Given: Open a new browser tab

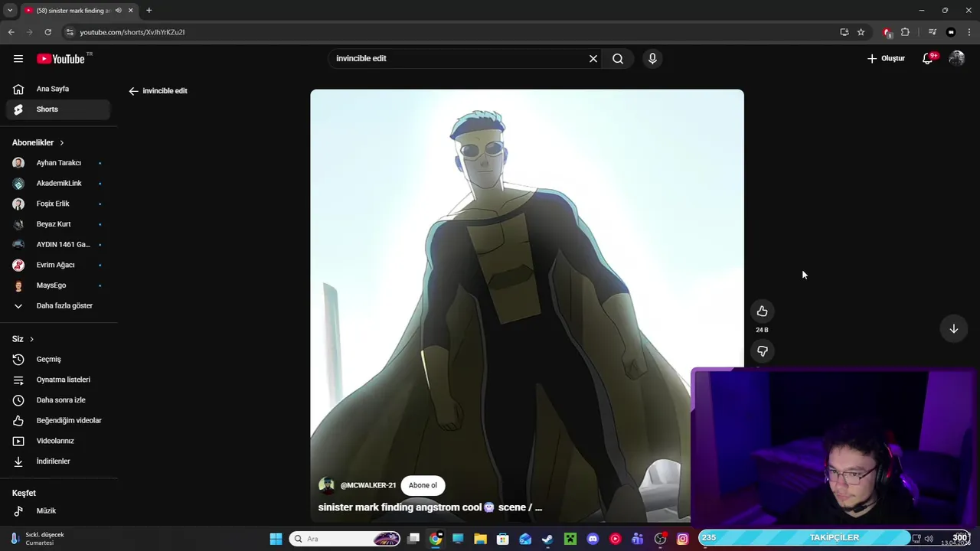Looking at the screenshot, I should click(x=149, y=10).
